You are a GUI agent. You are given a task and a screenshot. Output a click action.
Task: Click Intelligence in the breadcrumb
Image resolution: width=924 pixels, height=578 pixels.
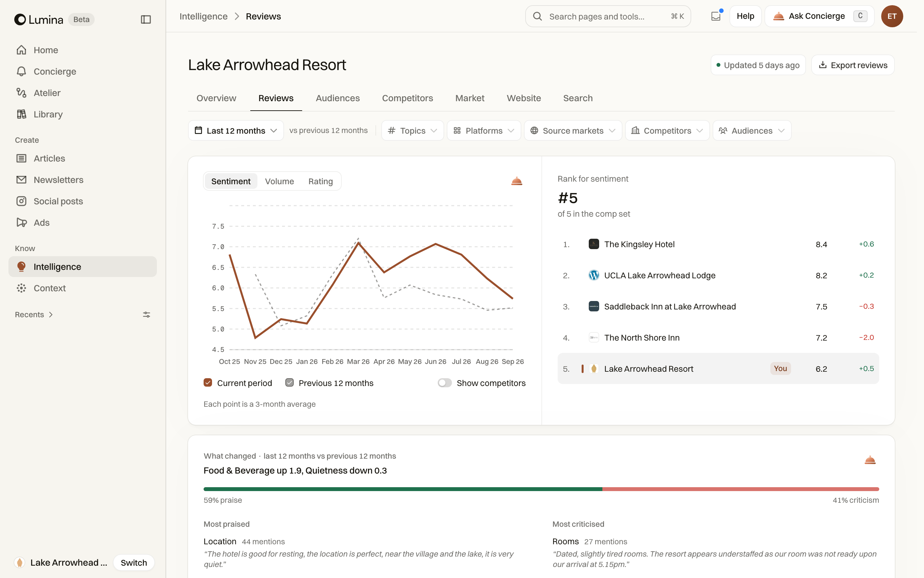point(203,16)
